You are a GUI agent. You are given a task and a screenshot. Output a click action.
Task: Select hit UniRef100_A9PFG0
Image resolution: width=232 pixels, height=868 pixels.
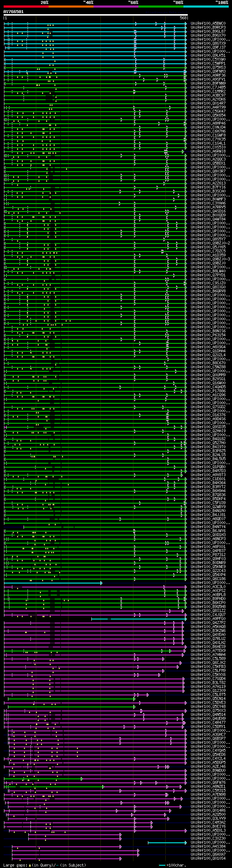point(208,619)
